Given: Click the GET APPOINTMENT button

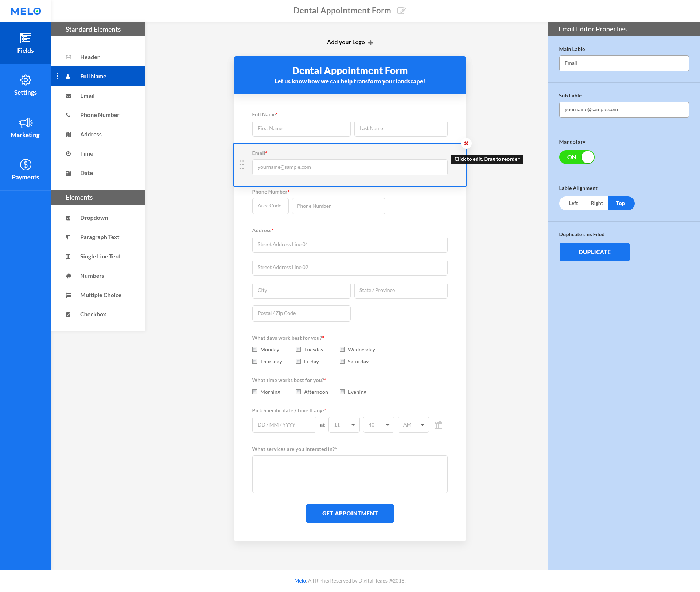Looking at the screenshot, I should point(350,513).
